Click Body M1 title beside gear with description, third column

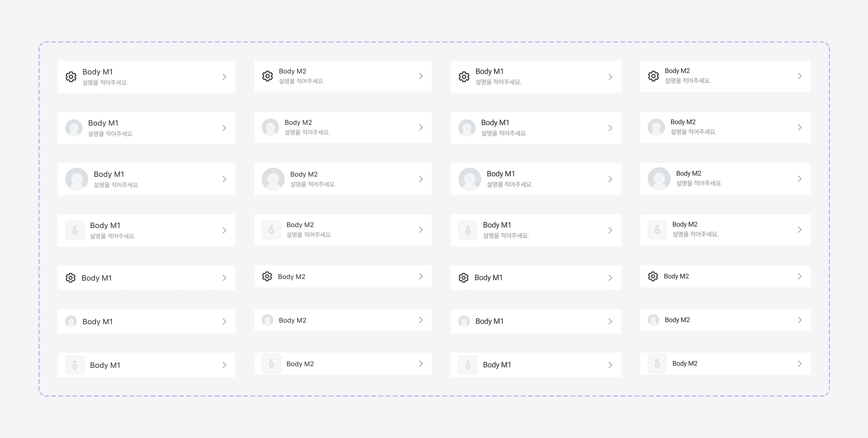pyautogui.click(x=489, y=72)
